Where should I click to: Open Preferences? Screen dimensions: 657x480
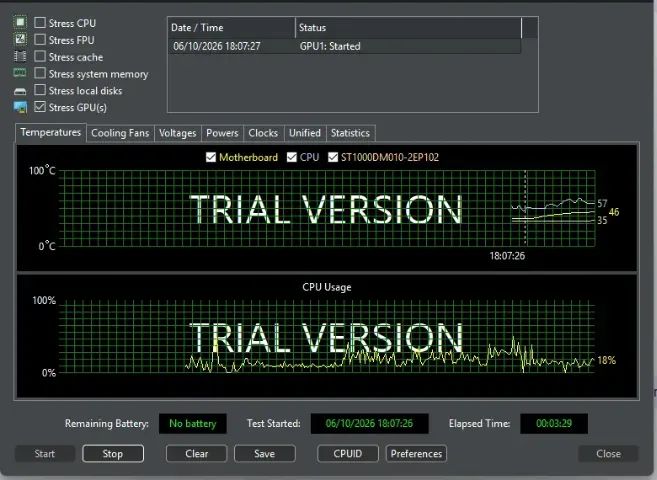click(416, 454)
